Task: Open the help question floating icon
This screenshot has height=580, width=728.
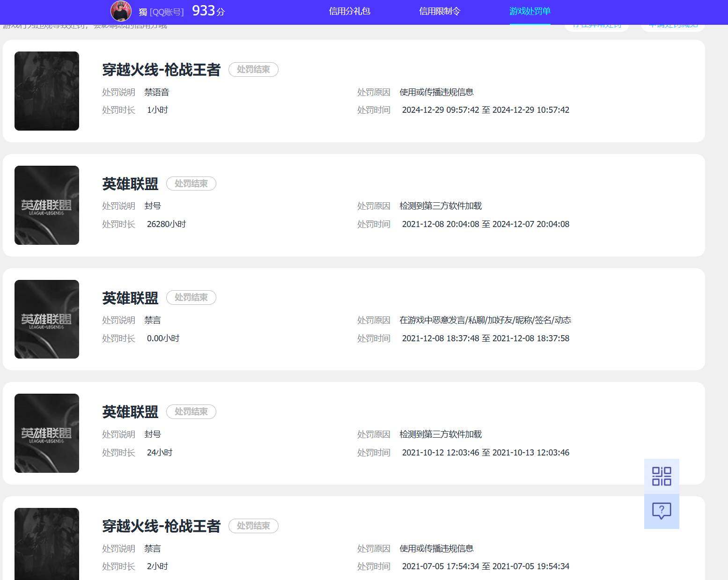Action: pyautogui.click(x=662, y=511)
